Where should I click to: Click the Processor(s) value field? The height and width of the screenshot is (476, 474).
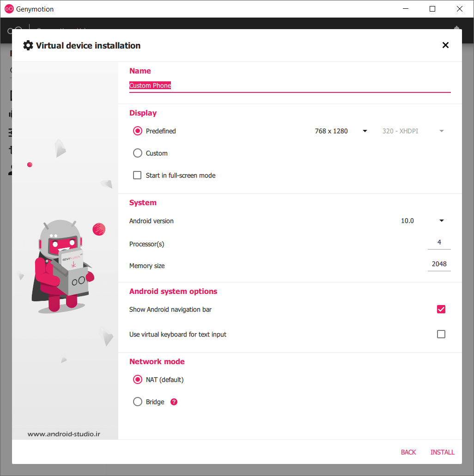(438, 242)
